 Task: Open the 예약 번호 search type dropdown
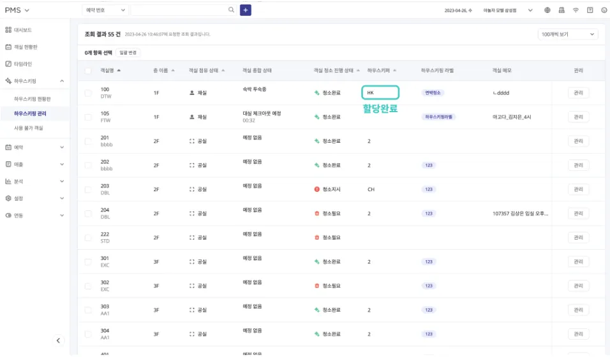point(105,10)
